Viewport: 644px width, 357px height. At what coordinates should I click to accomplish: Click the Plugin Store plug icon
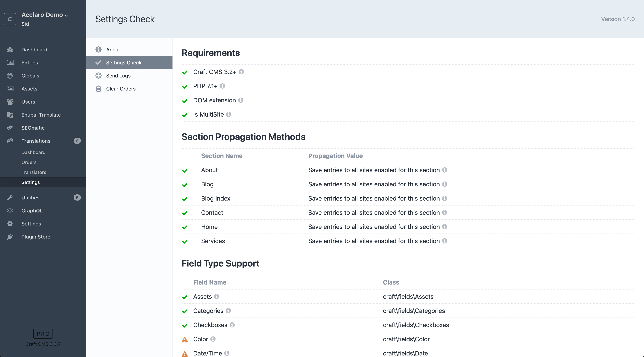point(10,237)
